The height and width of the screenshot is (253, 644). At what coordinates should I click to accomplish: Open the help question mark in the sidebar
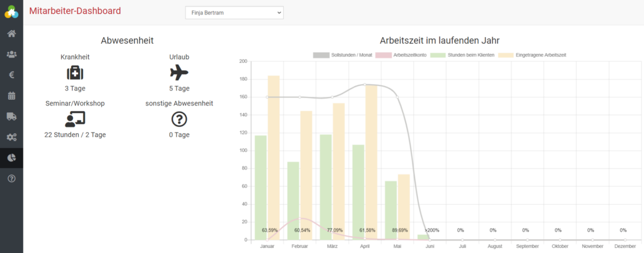coord(11,179)
